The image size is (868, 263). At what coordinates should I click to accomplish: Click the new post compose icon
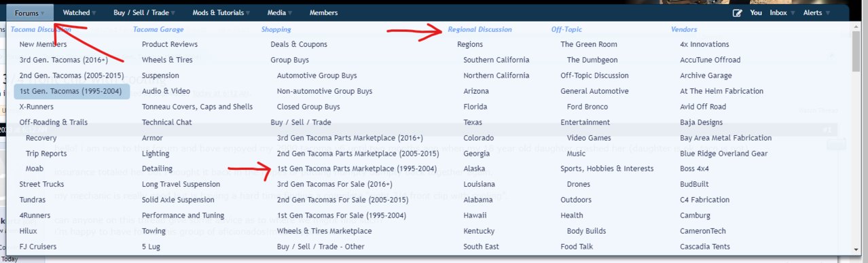coord(738,13)
